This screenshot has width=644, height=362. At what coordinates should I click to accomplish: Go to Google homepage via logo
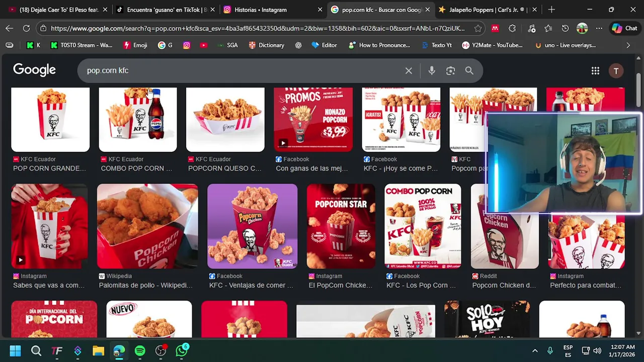[x=34, y=70]
